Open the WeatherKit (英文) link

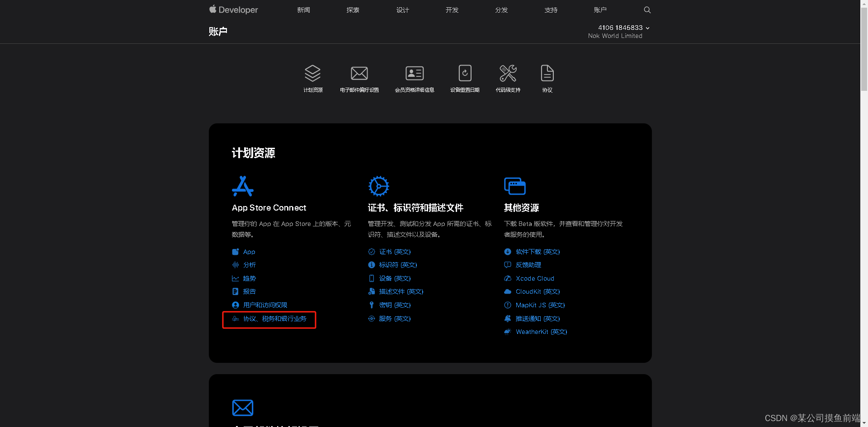[x=542, y=332]
